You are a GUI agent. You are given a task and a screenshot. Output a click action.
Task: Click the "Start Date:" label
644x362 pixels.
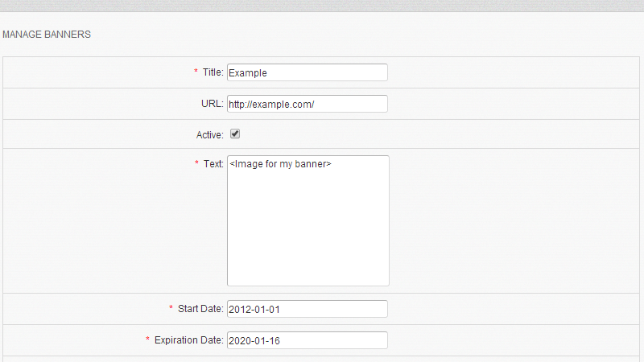[x=200, y=309]
